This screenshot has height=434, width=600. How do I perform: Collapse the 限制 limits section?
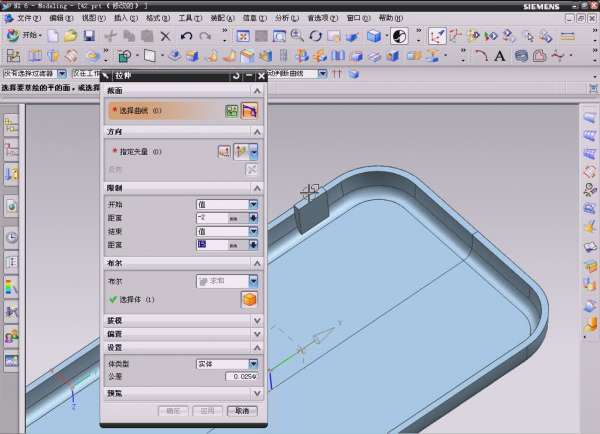coord(257,188)
